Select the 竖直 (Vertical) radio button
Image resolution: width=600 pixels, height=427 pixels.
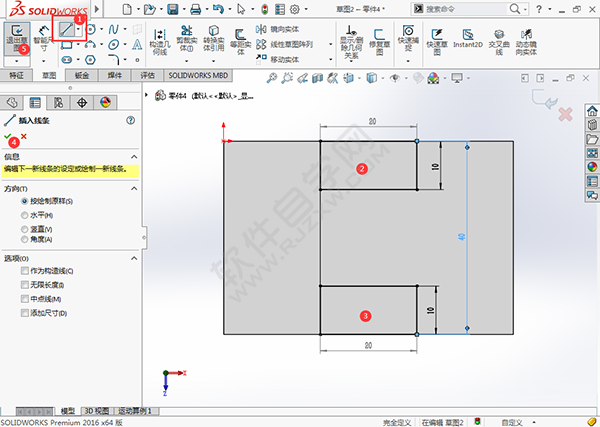pos(24,229)
